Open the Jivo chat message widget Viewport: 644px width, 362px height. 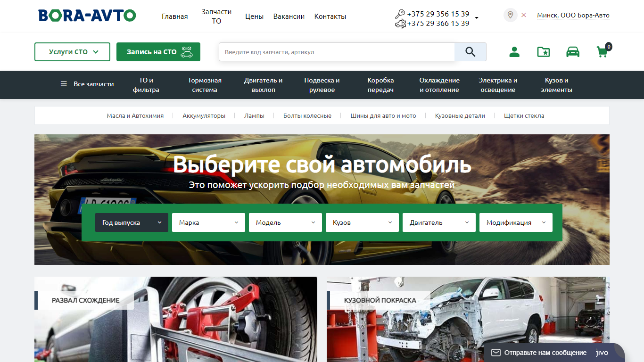pos(554,353)
